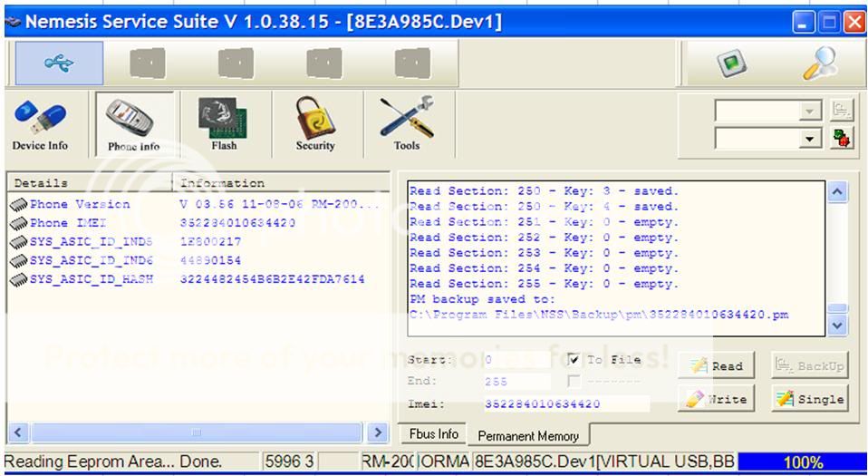Click the Single button
868x476 pixels.
click(x=809, y=398)
